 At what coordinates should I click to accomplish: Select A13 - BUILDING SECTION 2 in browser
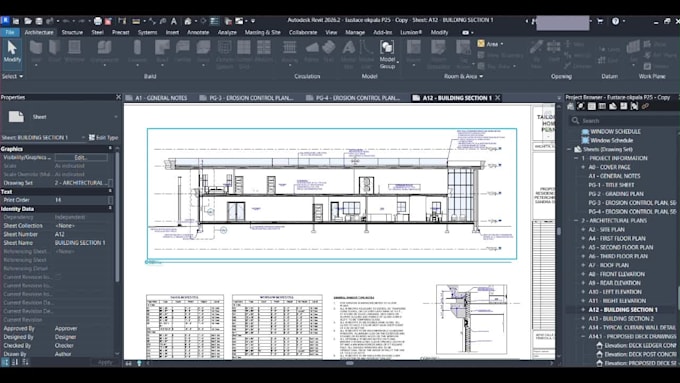621,319
